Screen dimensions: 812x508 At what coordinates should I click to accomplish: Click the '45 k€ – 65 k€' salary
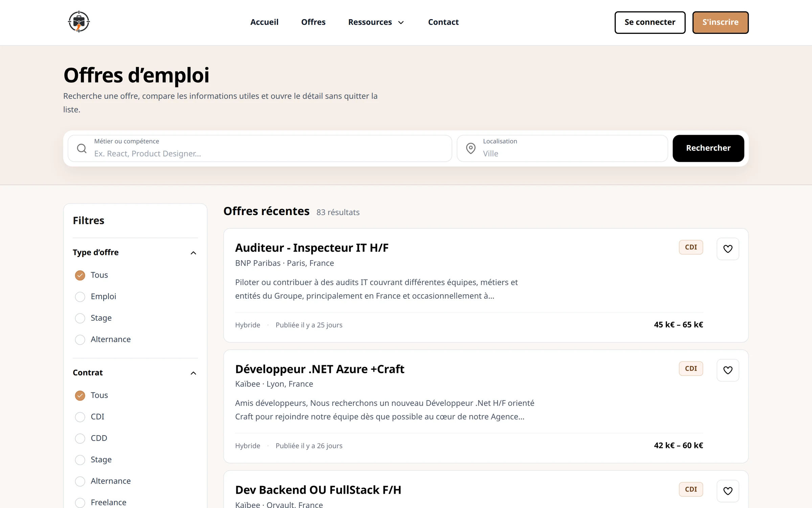(678, 325)
